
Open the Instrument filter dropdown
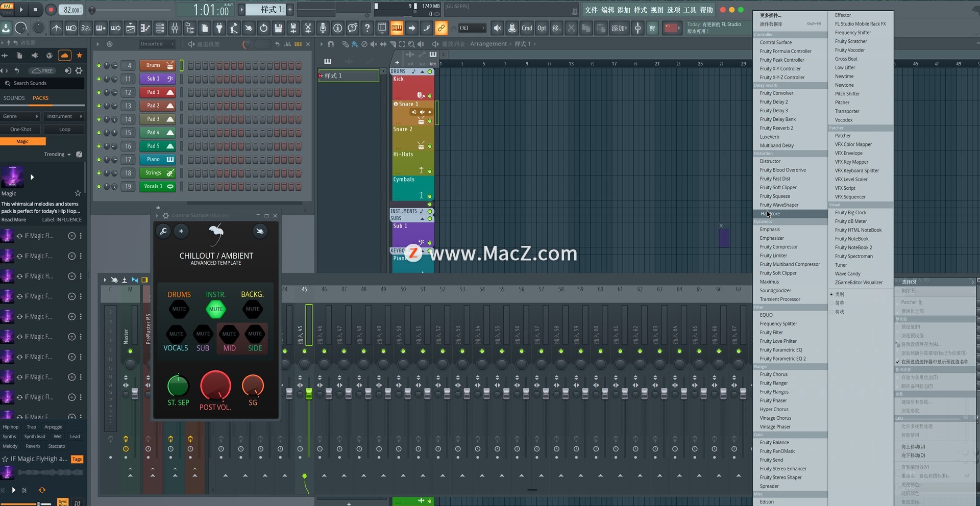64,116
